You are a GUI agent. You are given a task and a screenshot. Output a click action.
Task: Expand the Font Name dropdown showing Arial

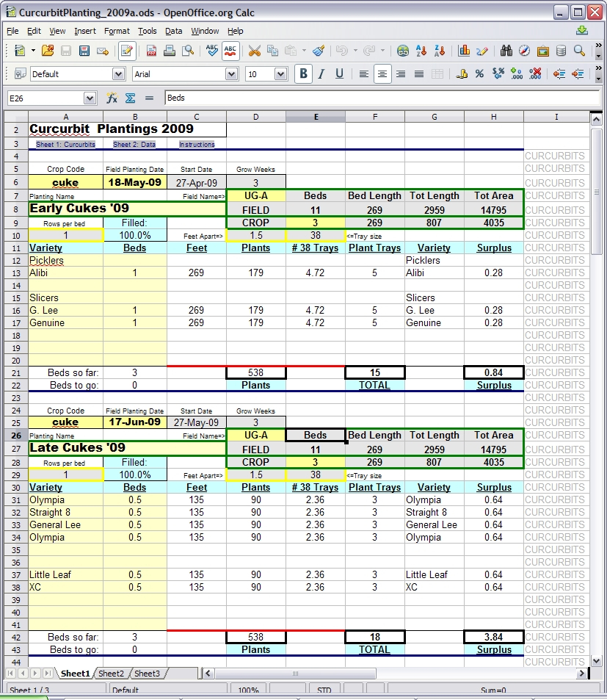tap(232, 74)
